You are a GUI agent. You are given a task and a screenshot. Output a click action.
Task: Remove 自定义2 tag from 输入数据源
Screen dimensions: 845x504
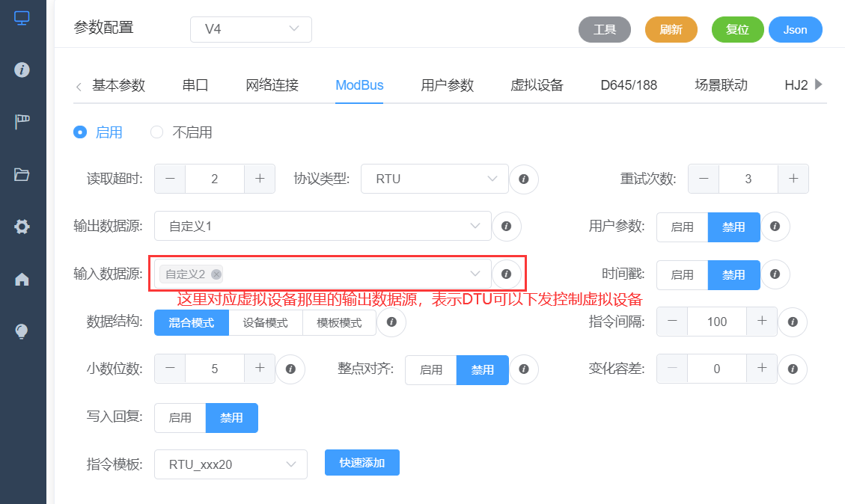(x=216, y=274)
